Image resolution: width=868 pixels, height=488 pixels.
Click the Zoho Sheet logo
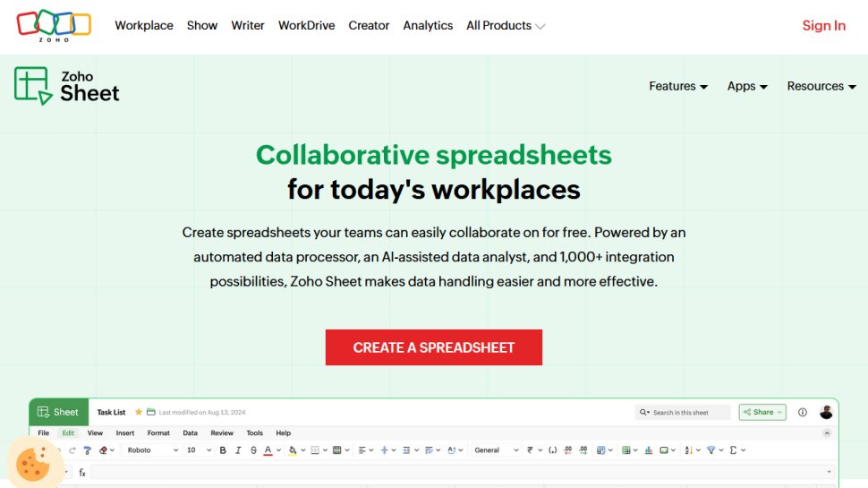pos(66,86)
